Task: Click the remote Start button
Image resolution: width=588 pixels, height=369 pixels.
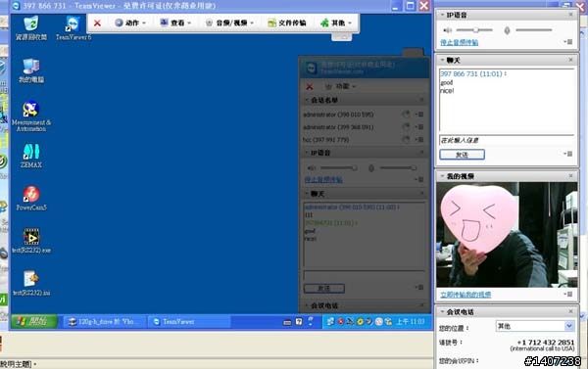Action: click(34, 321)
